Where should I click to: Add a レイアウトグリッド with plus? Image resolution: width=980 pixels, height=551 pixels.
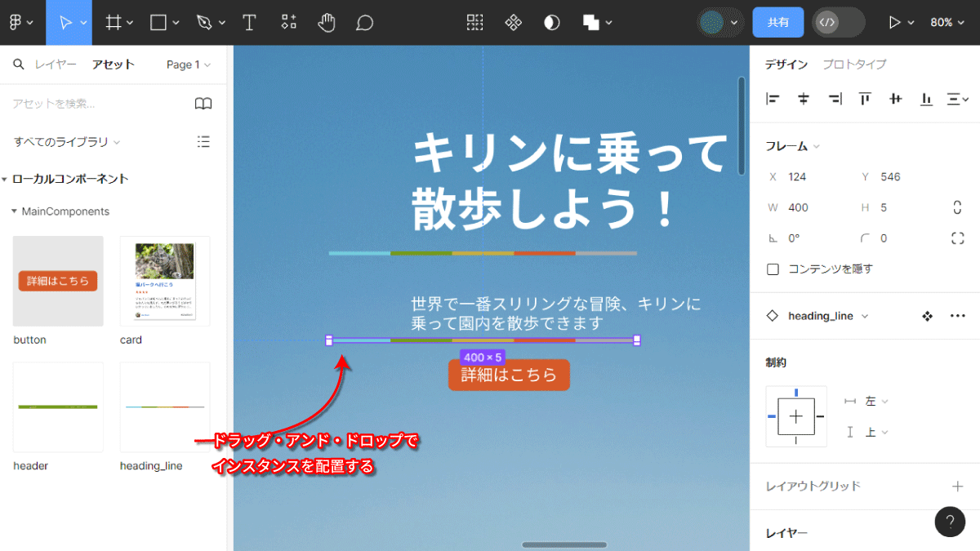958,487
